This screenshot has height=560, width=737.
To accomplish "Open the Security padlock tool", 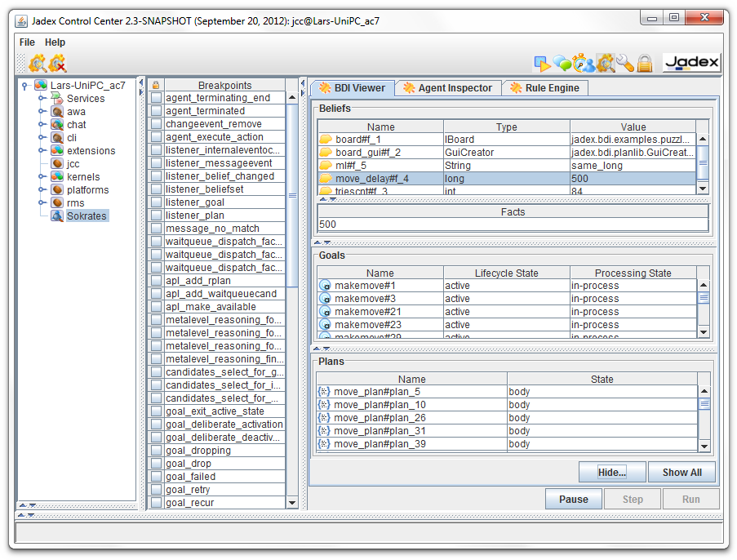I will pyautogui.click(x=645, y=62).
